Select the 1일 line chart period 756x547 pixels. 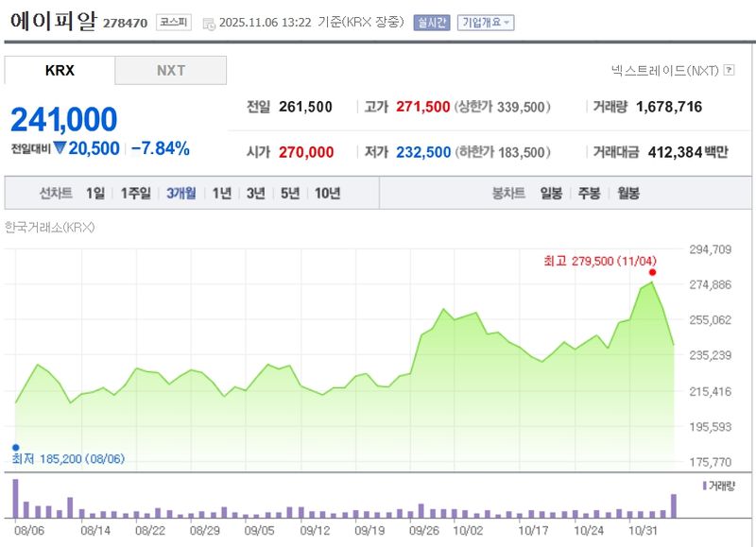coord(95,193)
